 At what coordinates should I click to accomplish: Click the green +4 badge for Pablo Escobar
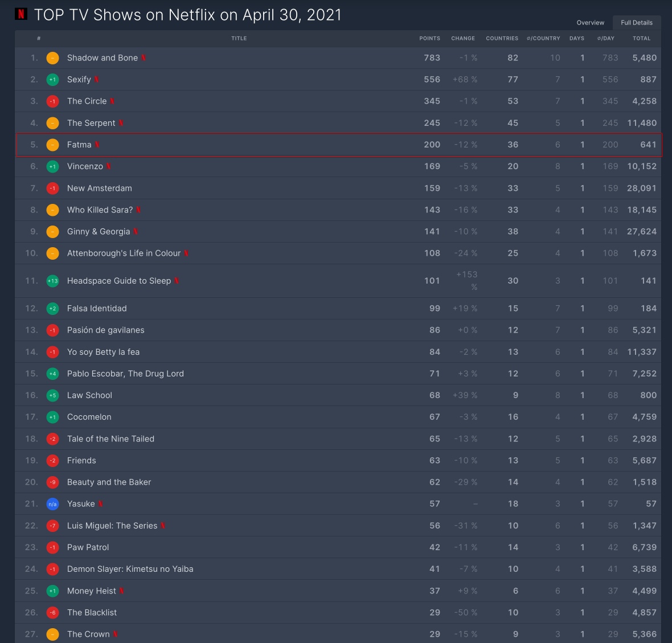(52, 374)
